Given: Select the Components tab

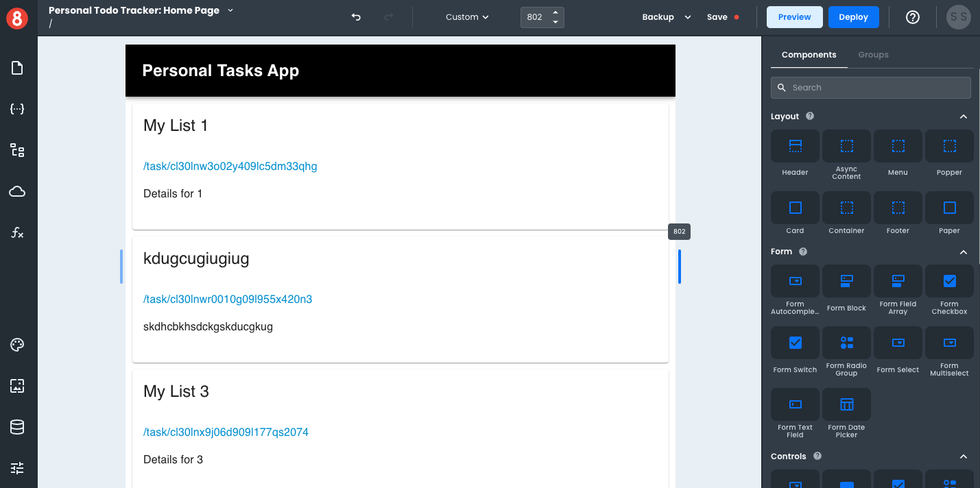Looking at the screenshot, I should point(809,55).
